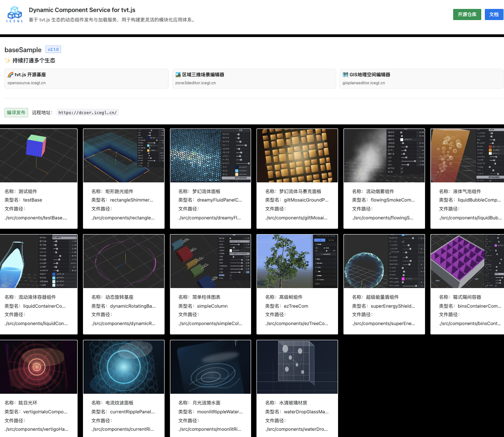Open the 测试组件 cube thumbnail
This screenshot has height=437, width=504.
click(x=39, y=156)
